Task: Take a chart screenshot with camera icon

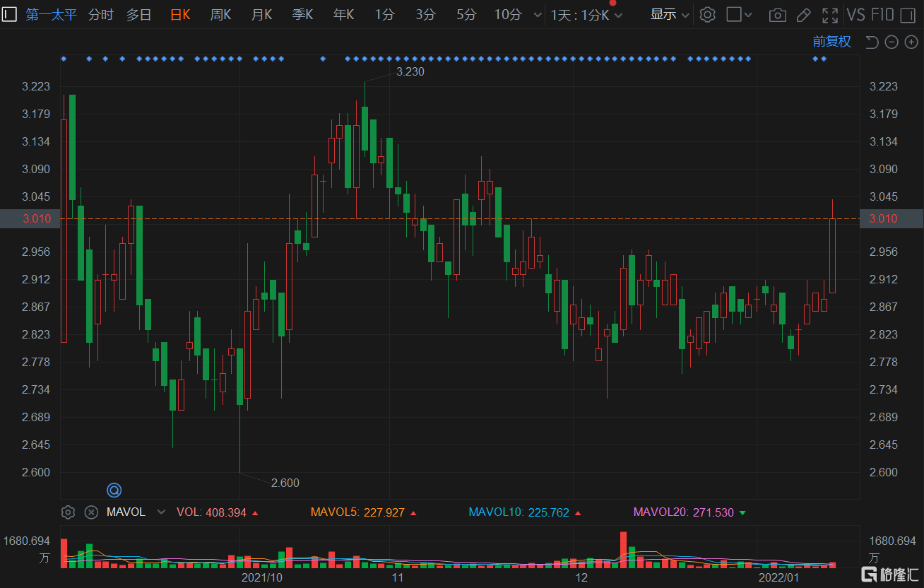Action: 777,15
